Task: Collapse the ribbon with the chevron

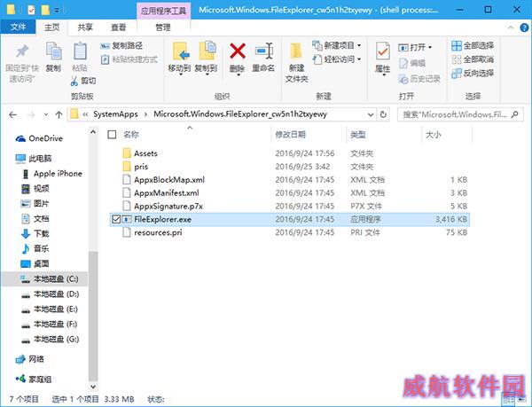Action: (511, 27)
